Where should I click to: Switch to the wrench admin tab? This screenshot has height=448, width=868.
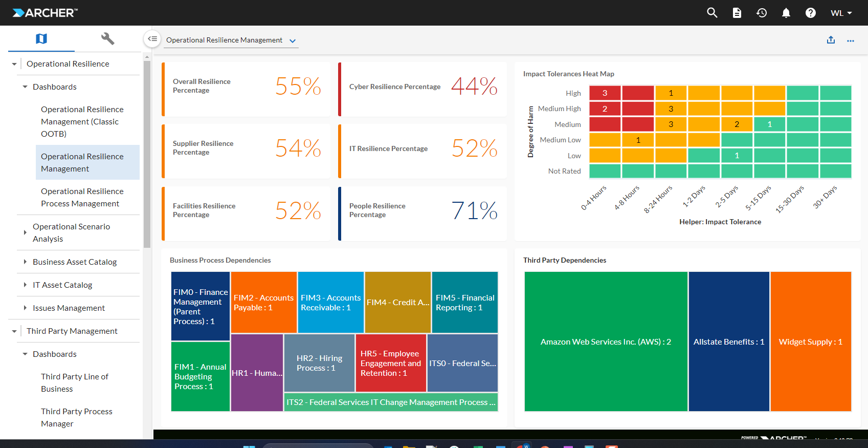107,39
